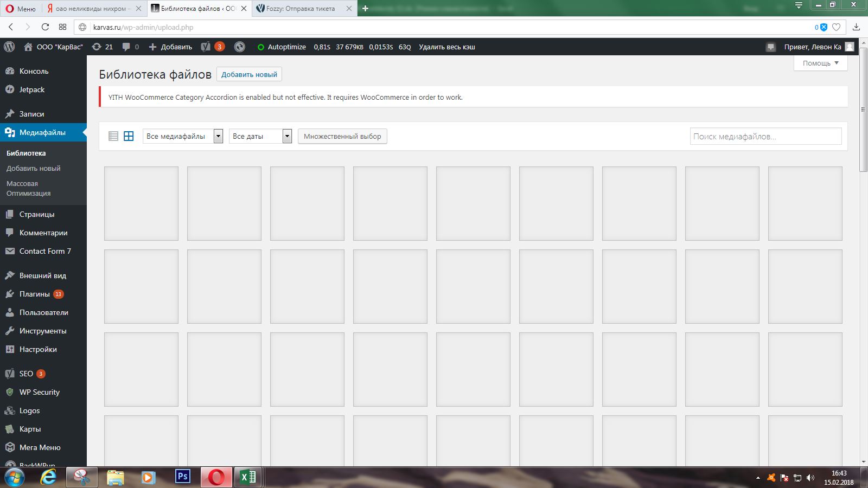The width and height of the screenshot is (868, 488).
Task: Focus the Поиск медиафайлов search field
Action: tap(765, 136)
